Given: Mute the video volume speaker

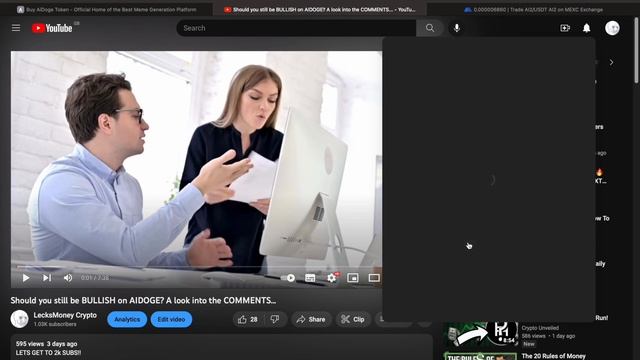Looking at the screenshot, I should tap(68, 278).
